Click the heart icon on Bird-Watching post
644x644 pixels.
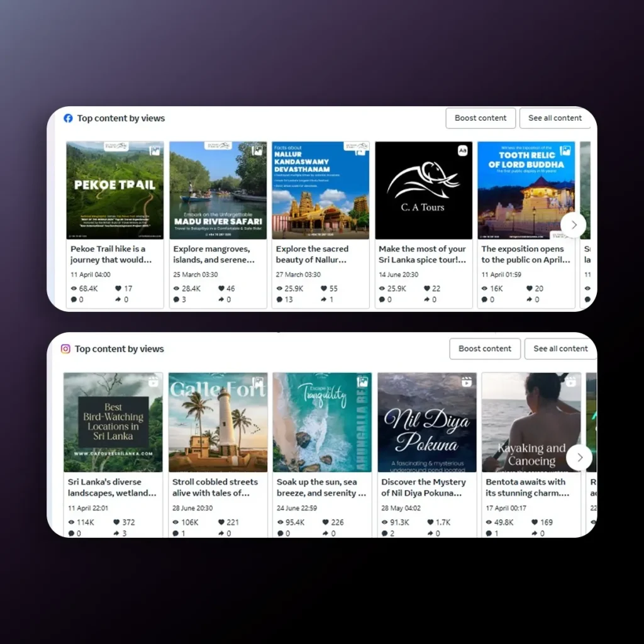[116, 522]
